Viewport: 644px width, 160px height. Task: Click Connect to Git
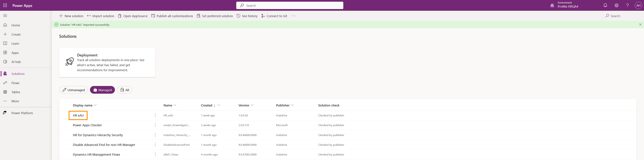point(274,16)
